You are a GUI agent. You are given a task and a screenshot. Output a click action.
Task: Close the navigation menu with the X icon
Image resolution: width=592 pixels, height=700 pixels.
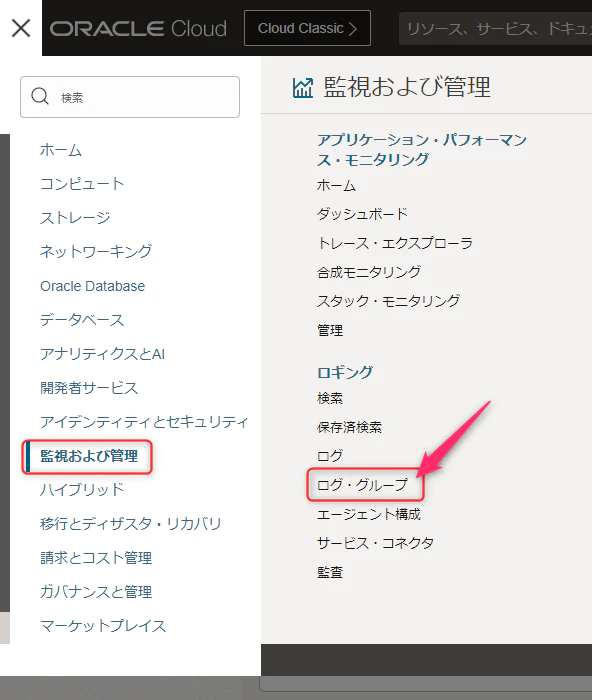click(x=21, y=28)
